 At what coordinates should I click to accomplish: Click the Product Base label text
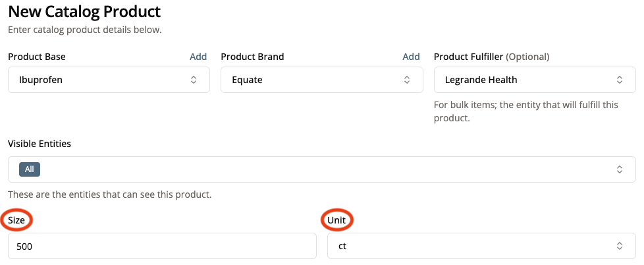pos(37,57)
